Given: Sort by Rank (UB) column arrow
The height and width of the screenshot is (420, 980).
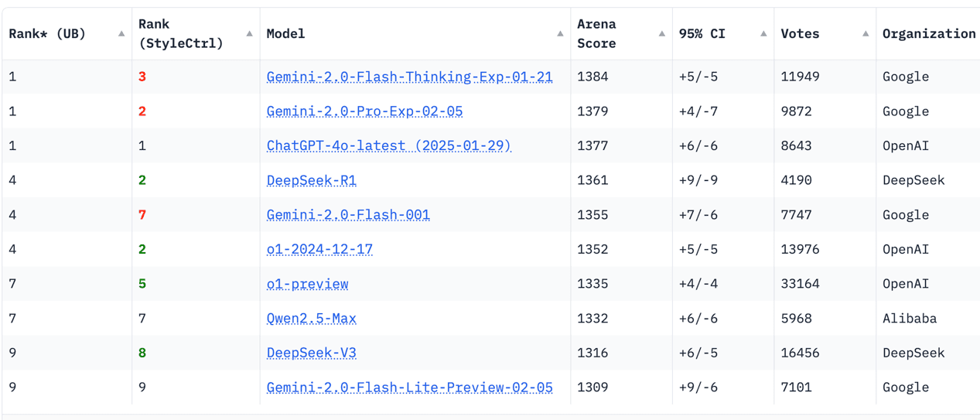Looking at the screenshot, I should click(x=121, y=34).
